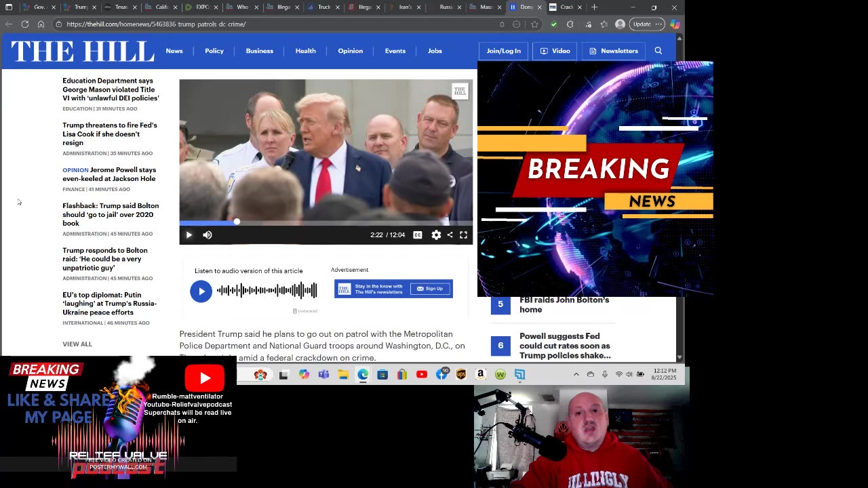Open the Newsletters button
This screenshot has height=488, width=868.
614,51
